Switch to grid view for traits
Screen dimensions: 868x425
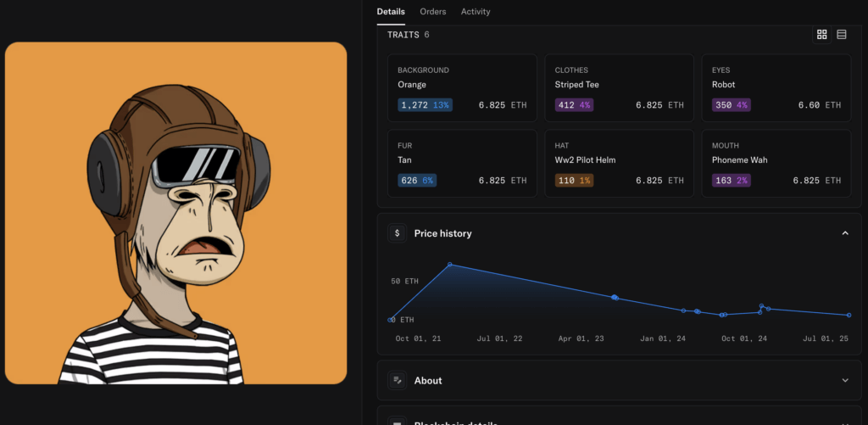pyautogui.click(x=821, y=35)
